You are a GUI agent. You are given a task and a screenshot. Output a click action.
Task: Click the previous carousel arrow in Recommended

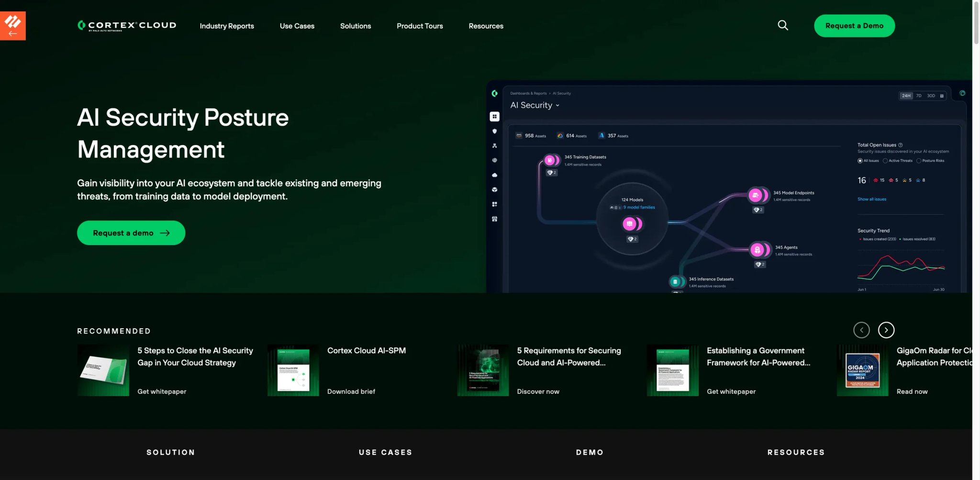point(861,330)
